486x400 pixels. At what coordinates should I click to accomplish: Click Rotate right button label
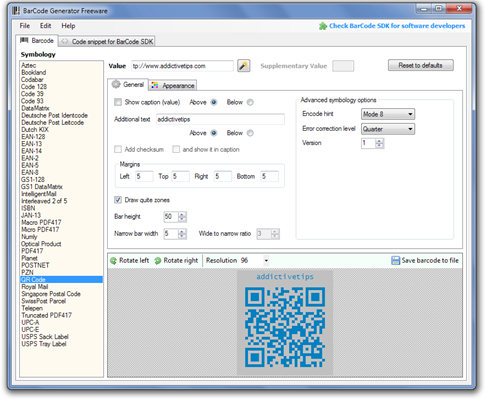pos(181,260)
